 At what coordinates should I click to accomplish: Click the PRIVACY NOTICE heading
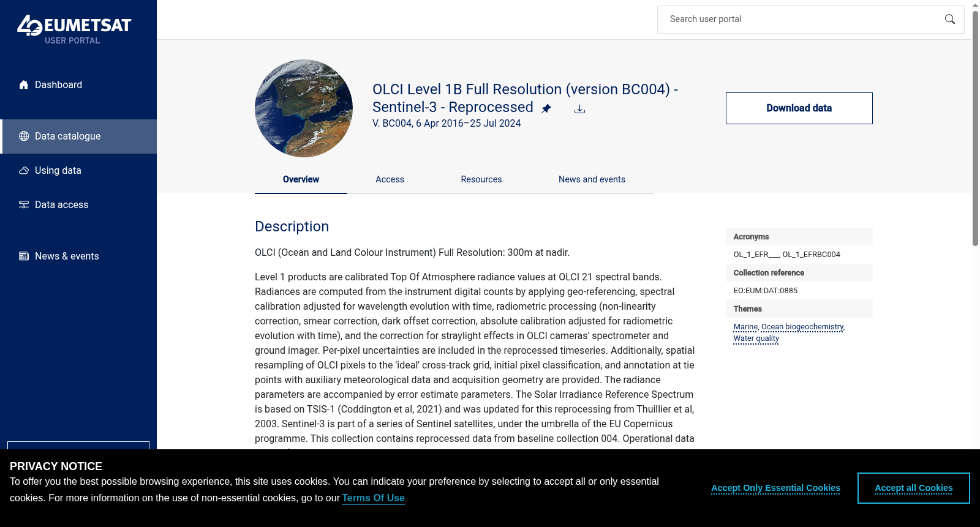tap(56, 466)
